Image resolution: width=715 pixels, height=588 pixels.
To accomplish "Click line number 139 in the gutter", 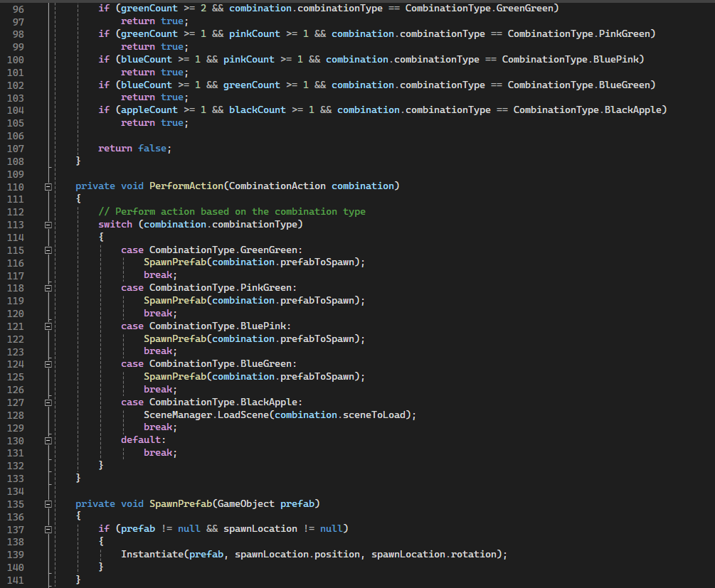I will [15, 555].
